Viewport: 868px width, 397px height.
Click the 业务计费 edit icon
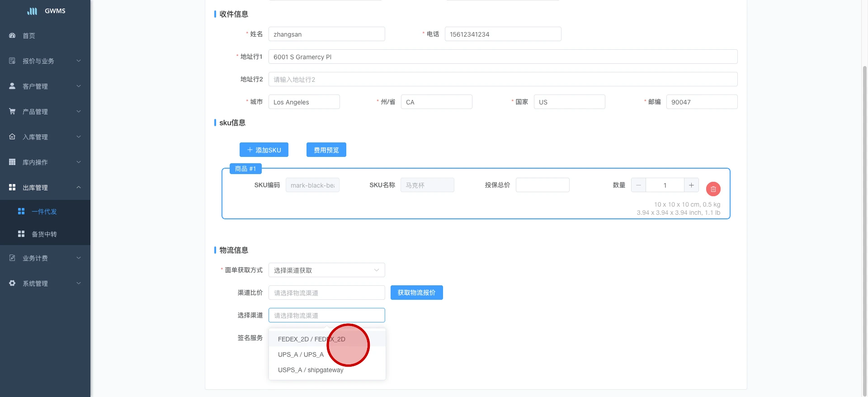pyautogui.click(x=12, y=258)
